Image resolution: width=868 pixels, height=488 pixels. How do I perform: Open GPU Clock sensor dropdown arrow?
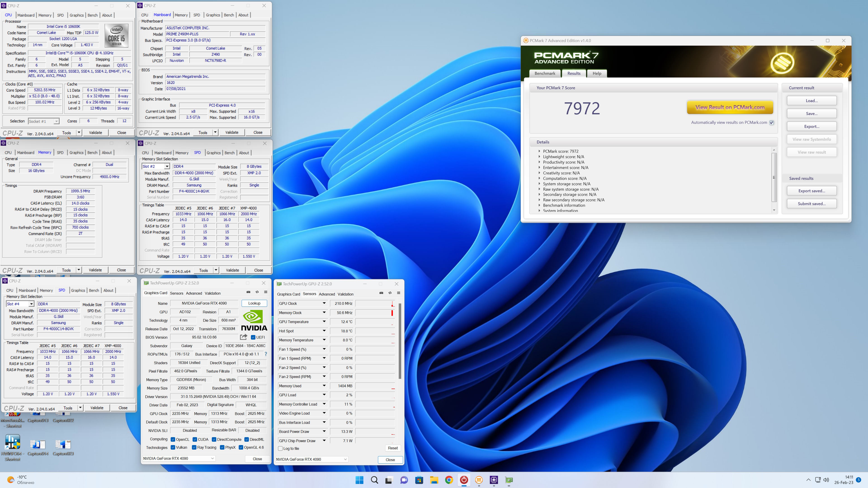point(324,303)
